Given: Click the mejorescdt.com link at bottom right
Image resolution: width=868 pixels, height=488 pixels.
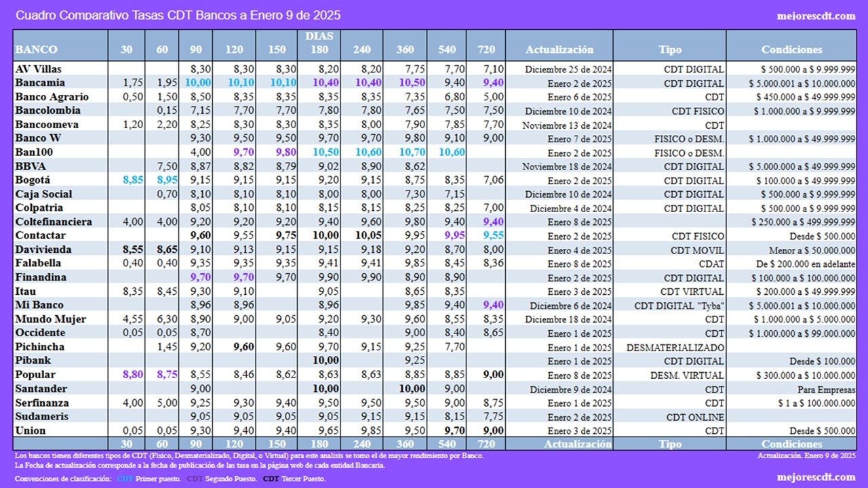Looking at the screenshot, I should (816, 477).
